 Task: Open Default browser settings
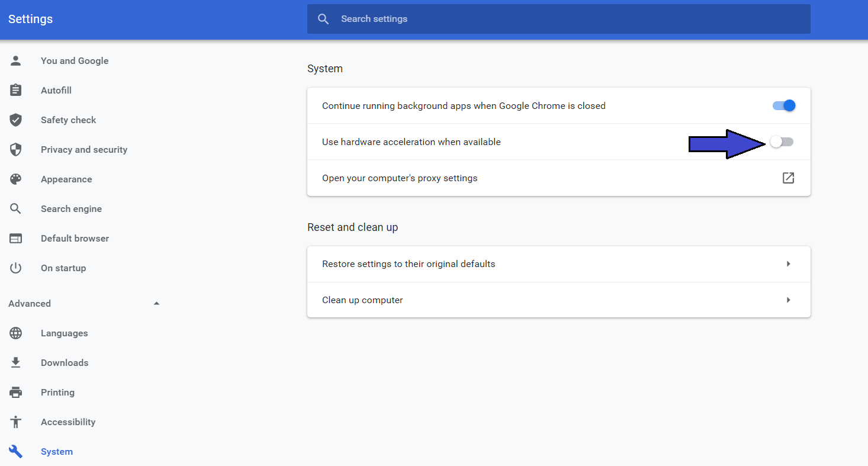[x=75, y=238]
